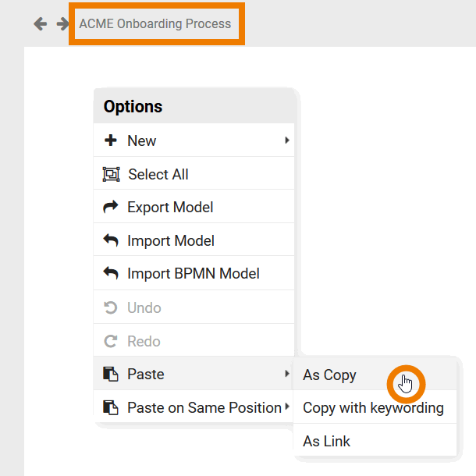
Task: Select the Export Model menu entry
Action: coord(170,207)
